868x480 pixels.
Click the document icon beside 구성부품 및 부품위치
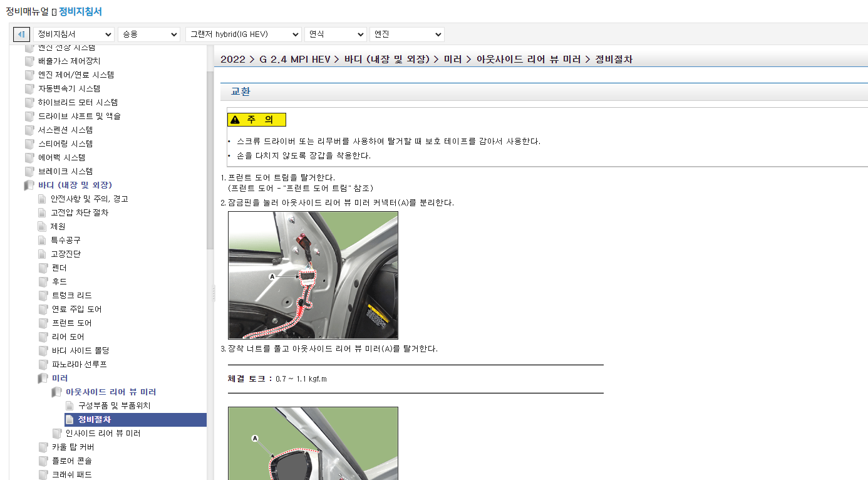70,405
